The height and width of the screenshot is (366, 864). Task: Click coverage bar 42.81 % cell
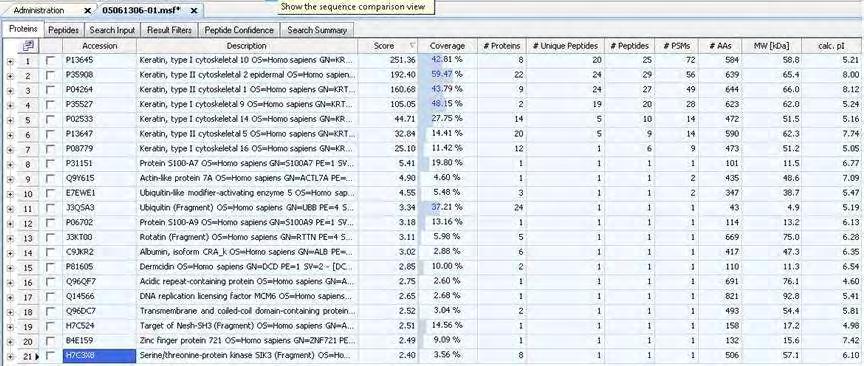[447, 59]
